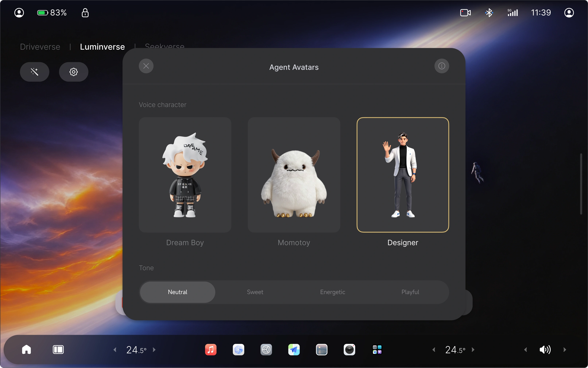The image size is (588, 368).
Task: Switch to the Luminverse tab
Action: [x=102, y=47]
